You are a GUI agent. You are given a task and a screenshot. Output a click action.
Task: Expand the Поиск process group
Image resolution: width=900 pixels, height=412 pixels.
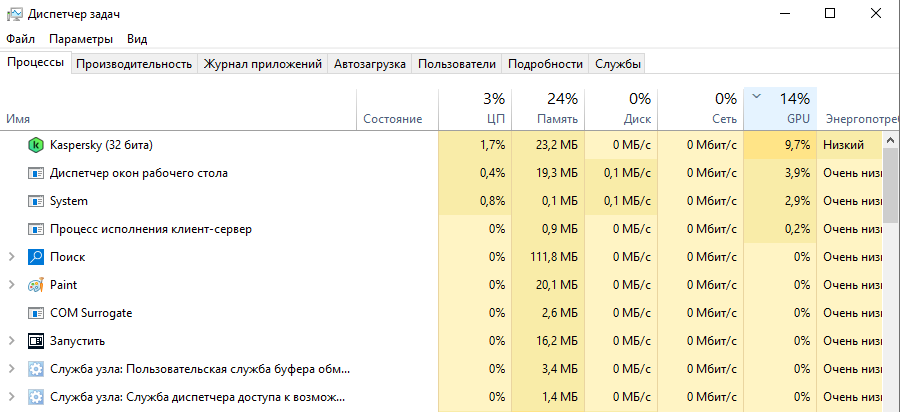click(x=12, y=257)
